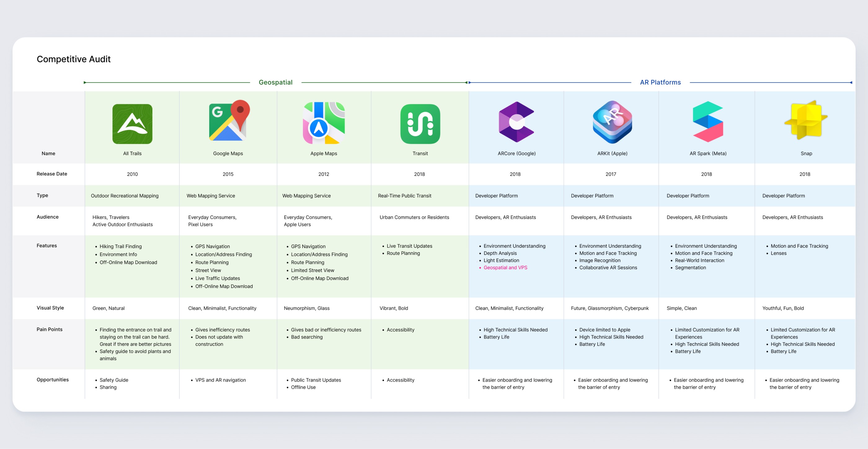Click the green Transit app icon
The image size is (868, 449).
point(420,124)
